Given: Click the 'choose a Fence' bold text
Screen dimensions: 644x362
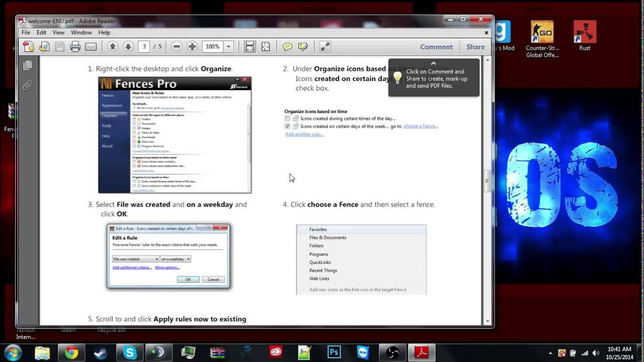Looking at the screenshot, I should pos(333,205).
